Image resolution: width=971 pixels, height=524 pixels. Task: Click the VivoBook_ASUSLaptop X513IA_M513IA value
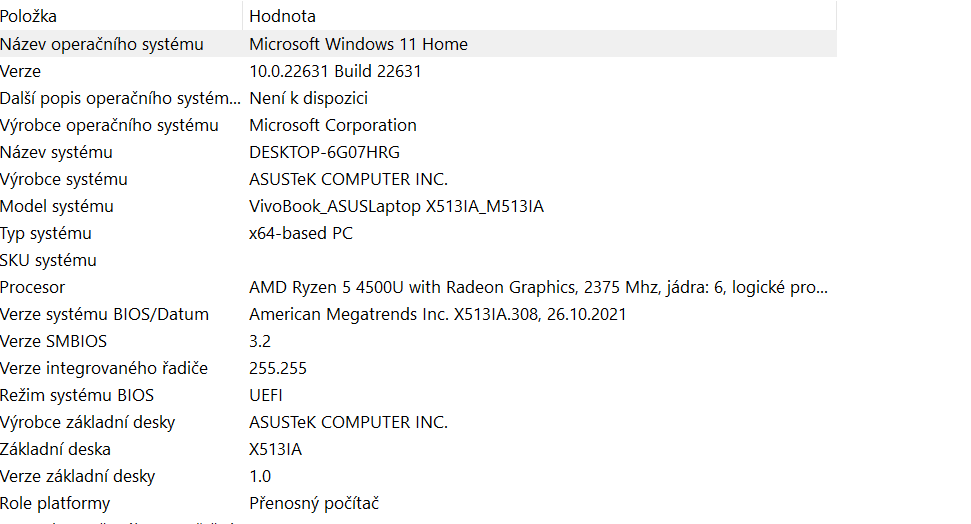tap(396, 206)
